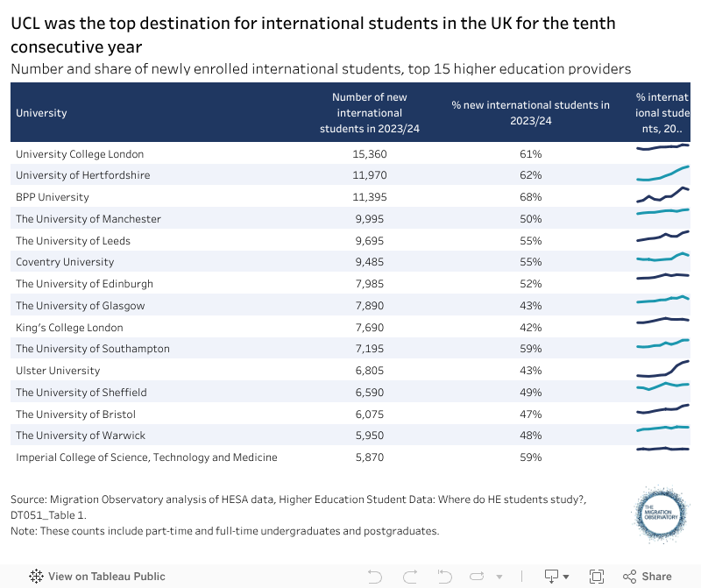Click the University column header

click(41, 113)
